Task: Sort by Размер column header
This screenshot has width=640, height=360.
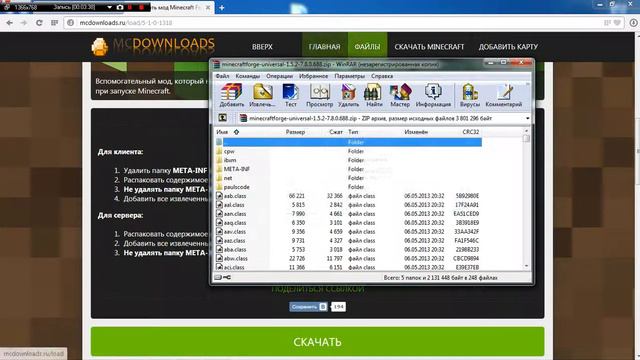Action: pos(295,132)
